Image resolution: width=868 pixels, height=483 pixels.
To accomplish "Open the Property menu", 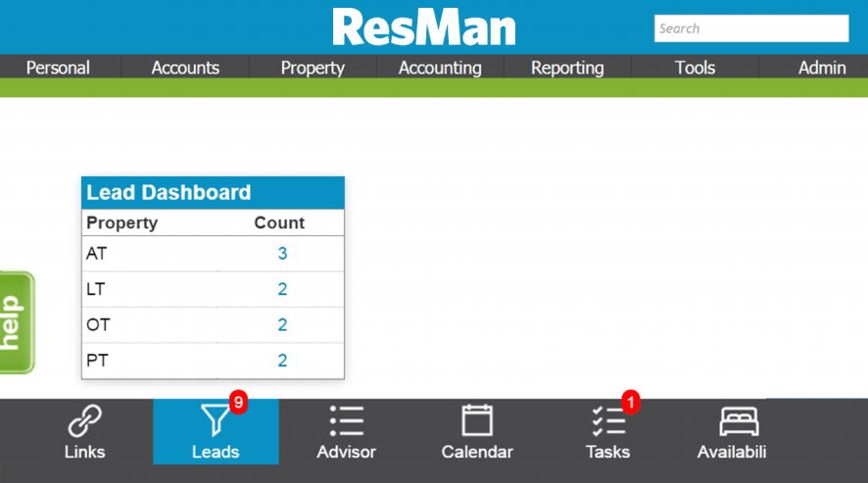I will 313,68.
